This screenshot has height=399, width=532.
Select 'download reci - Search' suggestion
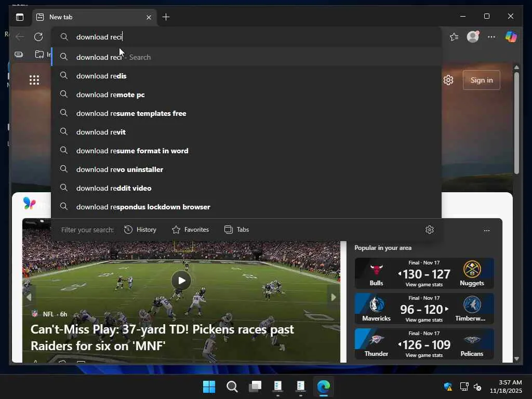click(x=246, y=57)
